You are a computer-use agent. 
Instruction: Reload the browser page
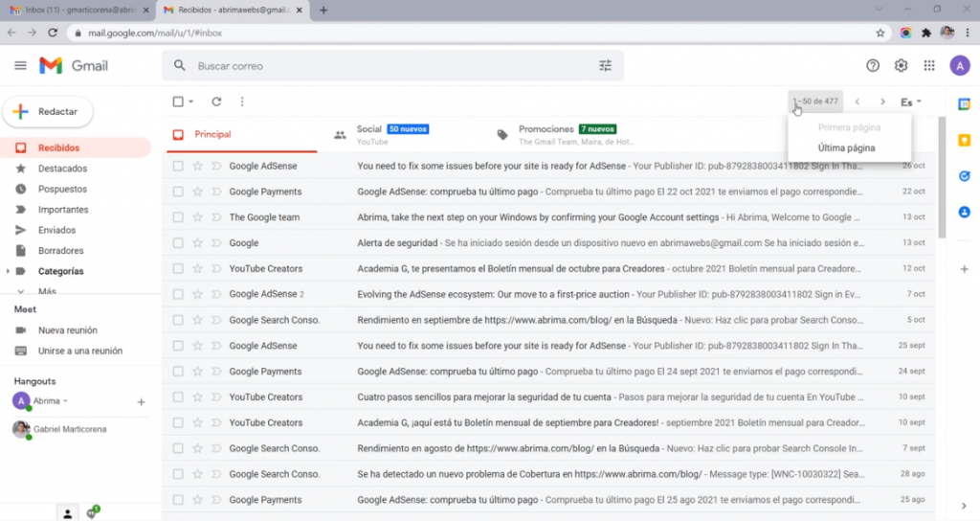pyautogui.click(x=53, y=33)
